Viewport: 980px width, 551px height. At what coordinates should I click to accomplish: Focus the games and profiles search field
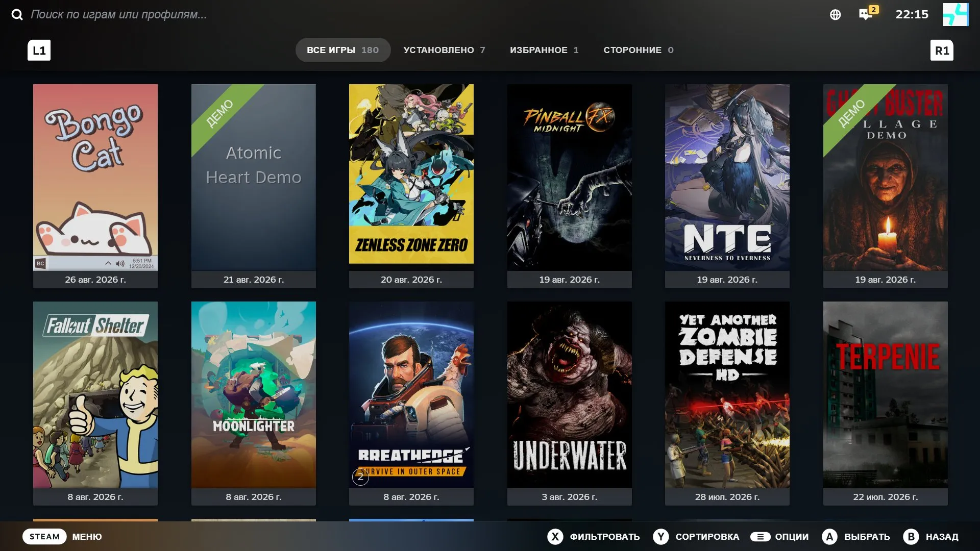(118, 14)
